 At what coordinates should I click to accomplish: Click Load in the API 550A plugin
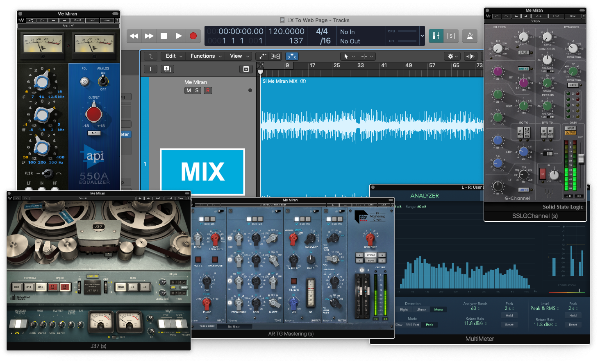92,20
